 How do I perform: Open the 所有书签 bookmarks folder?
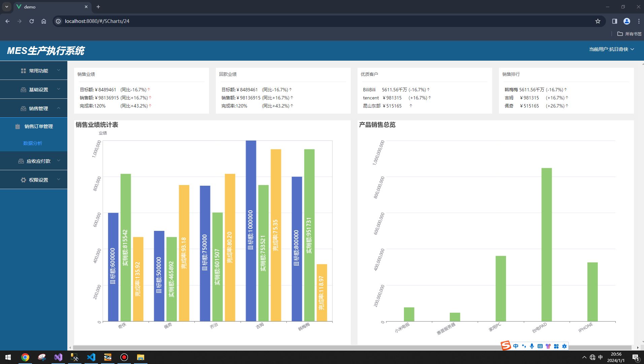[629, 34]
